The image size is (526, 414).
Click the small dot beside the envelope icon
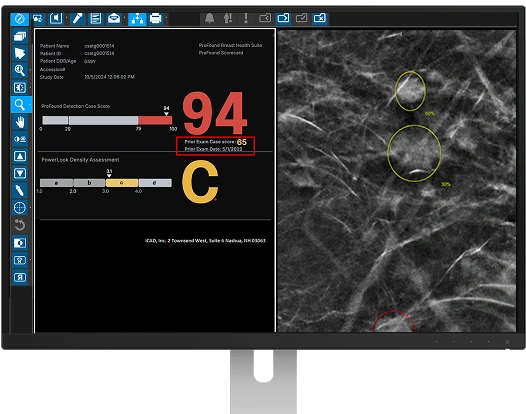click(x=124, y=17)
